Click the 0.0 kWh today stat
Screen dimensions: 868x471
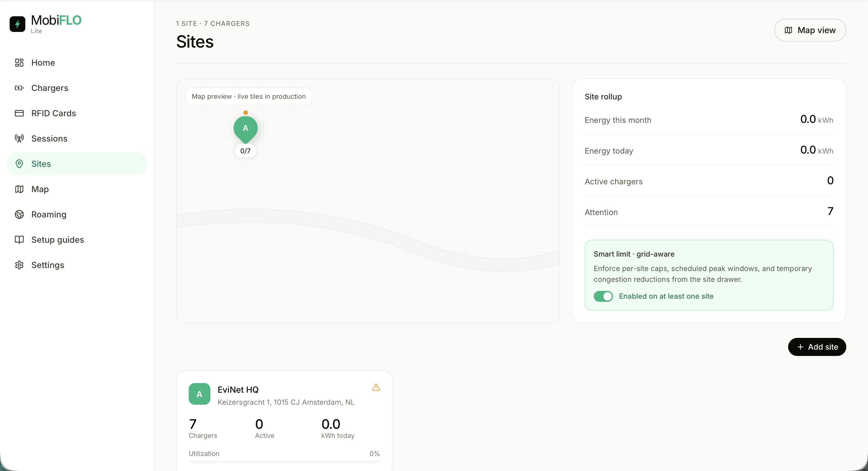[x=338, y=429]
